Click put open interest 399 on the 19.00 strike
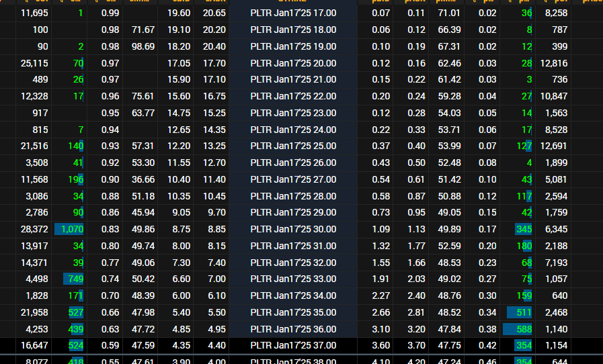This screenshot has height=364, width=603. point(559,47)
